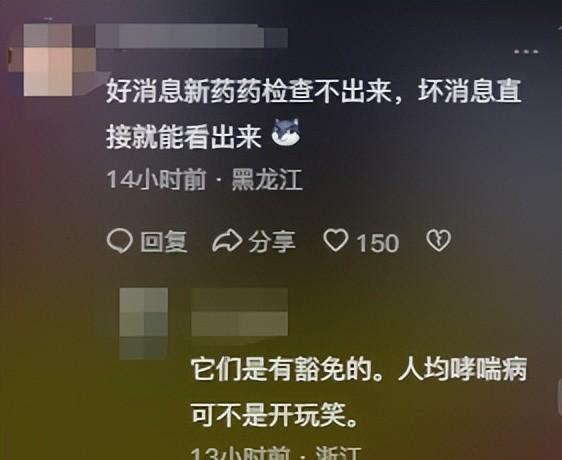Select the reply line 它们是有豁免的
This screenshot has width=562, height=460.
[359, 369]
